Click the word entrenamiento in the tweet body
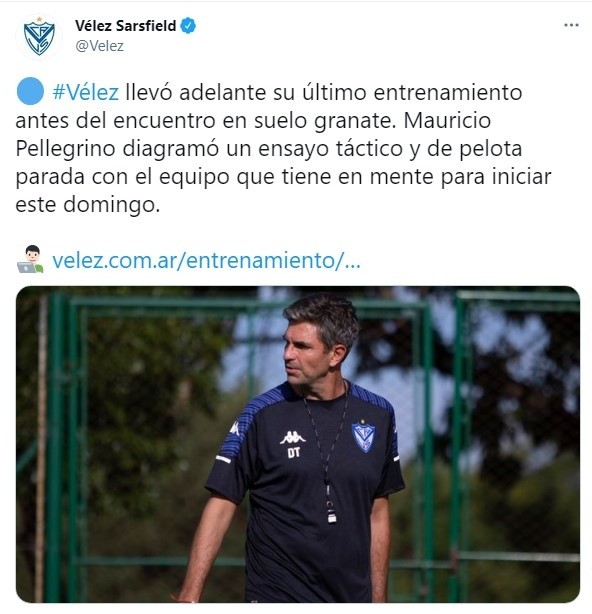 448,92
